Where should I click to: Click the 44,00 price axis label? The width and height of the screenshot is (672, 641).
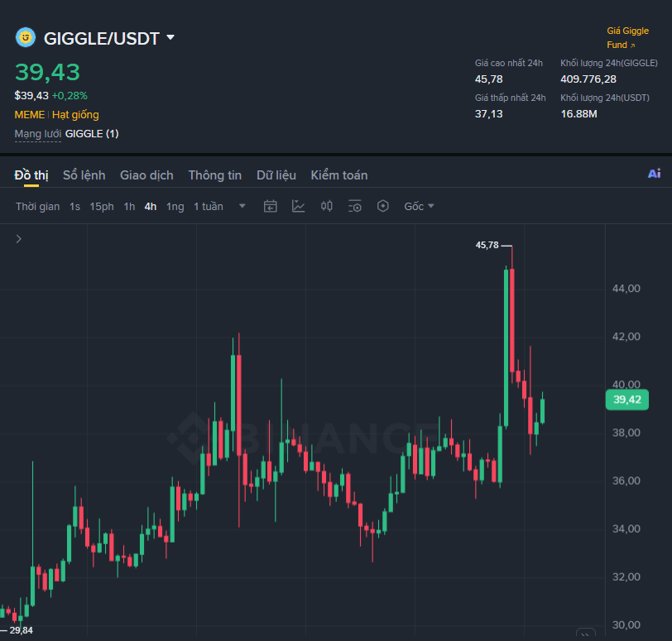tap(626, 289)
